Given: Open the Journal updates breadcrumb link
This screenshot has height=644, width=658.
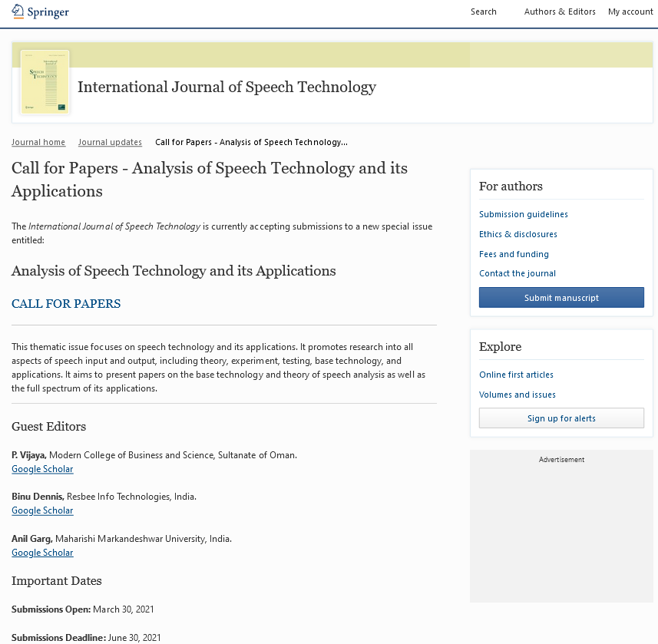Looking at the screenshot, I should coord(110,142).
